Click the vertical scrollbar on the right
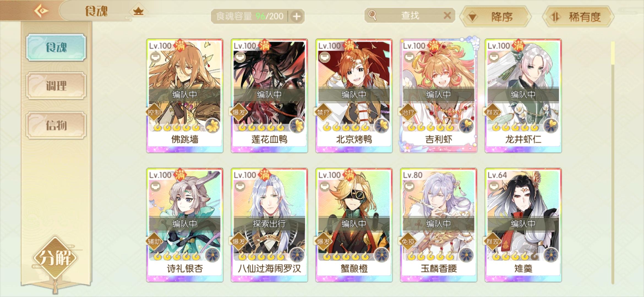 click(x=613, y=162)
